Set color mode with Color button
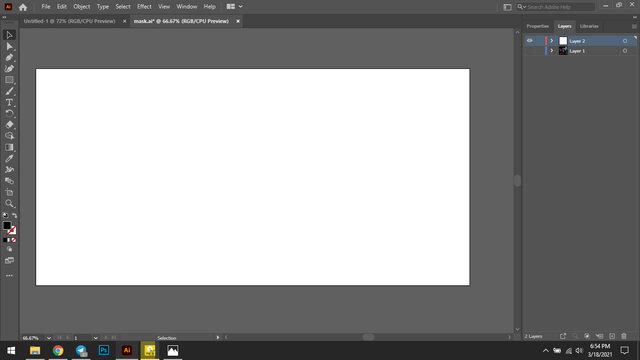This screenshot has width=640, height=360. (4, 240)
